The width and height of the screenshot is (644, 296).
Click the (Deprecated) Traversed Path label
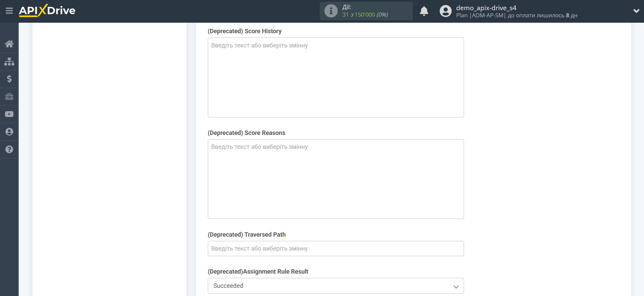246,235
